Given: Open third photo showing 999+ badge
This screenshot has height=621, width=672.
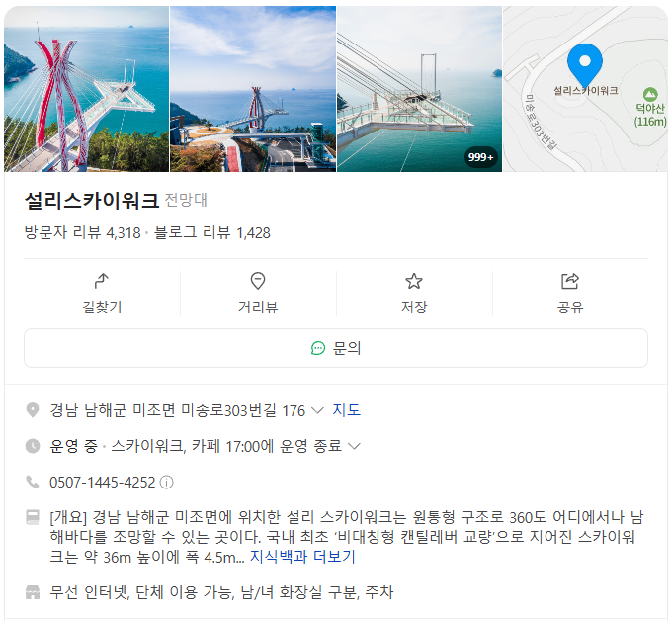Looking at the screenshot, I should [420, 89].
